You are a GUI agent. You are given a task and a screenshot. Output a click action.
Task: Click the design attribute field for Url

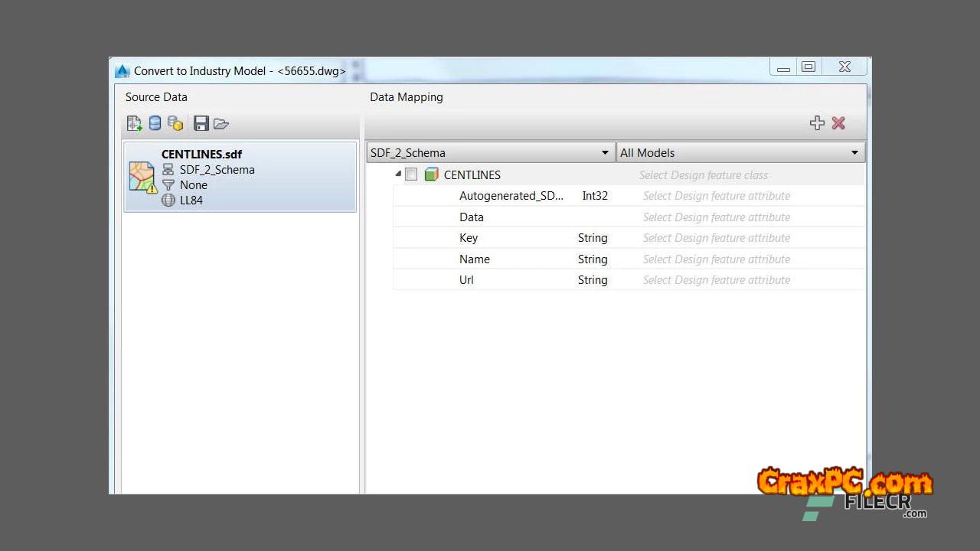point(716,280)
